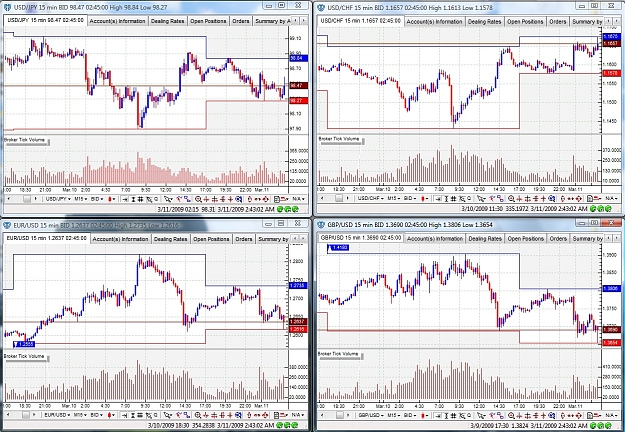The width and height of the screenshot is (625, 432).
Task: Open the BID price dropdown in USD/CHF window
Action: (x=410, y=199)
